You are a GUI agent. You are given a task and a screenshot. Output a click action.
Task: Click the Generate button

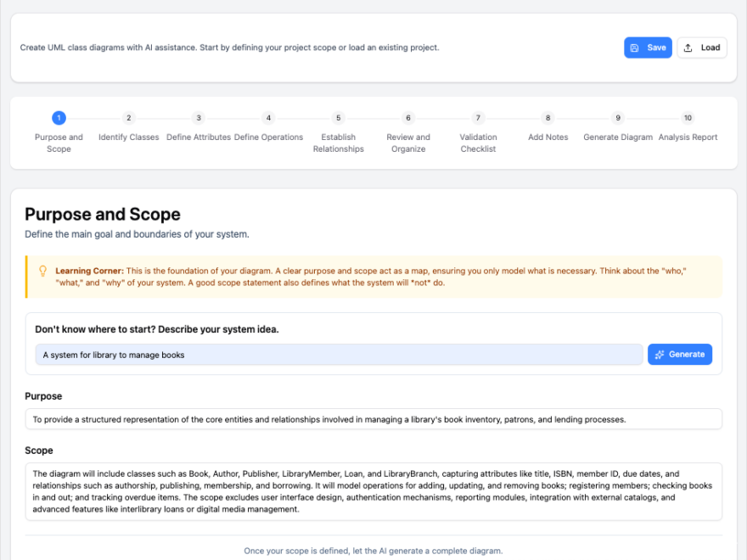click(x=679, y=354)
